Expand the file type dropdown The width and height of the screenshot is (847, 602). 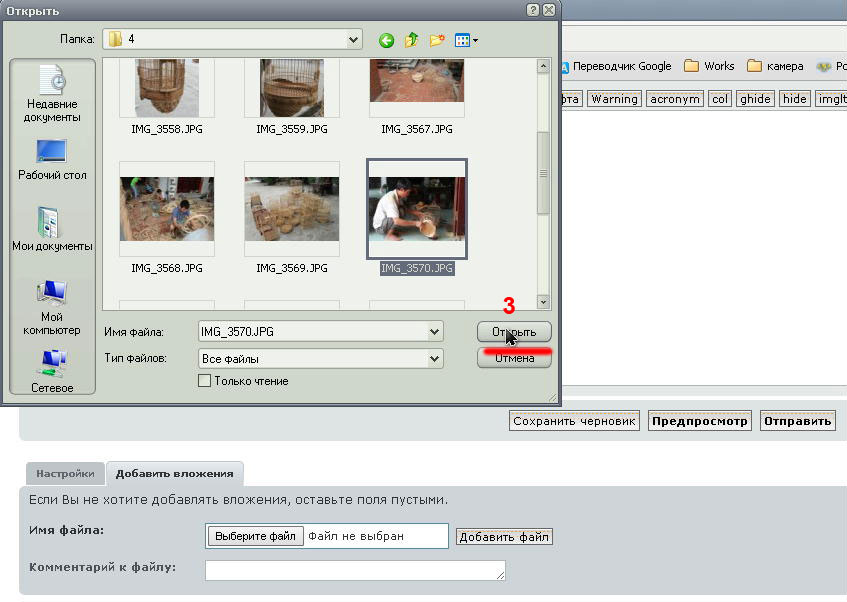(434, 358)
